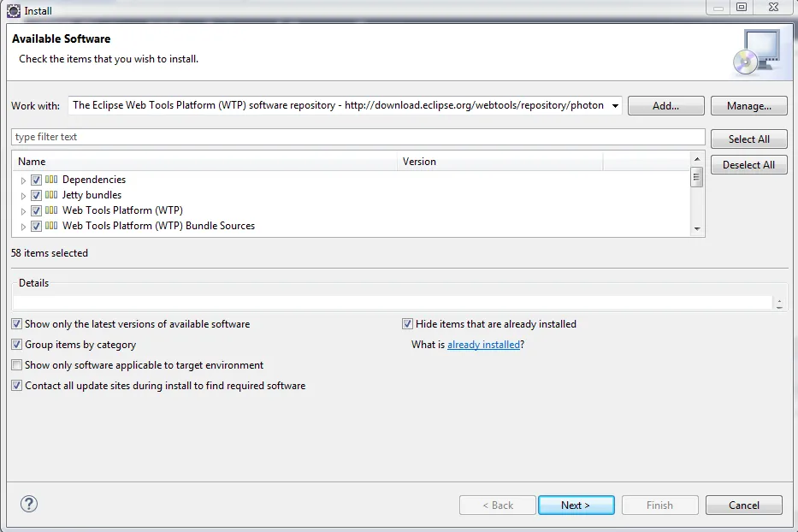This screenshot has width=798, height=532.
Task: Open the already installed link
Action: pyautogui.click(x=483, y=345)
